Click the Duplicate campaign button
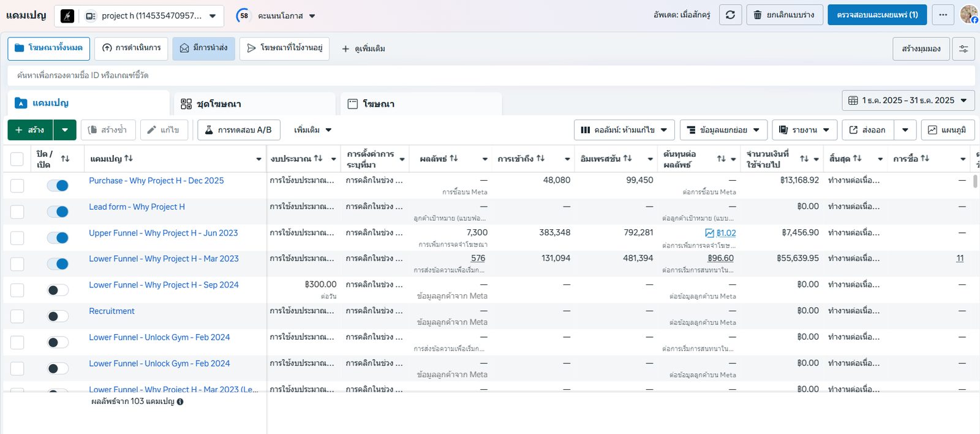This screenshot has width=980, height=434. click(x=108, y=130)
